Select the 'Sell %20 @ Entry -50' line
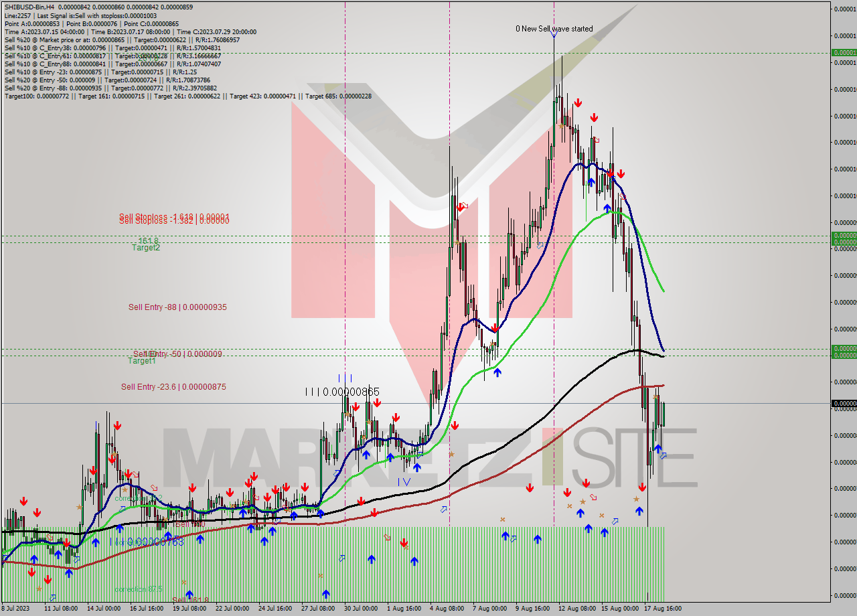Image resolution: width=857 pixels, height=616 pixels. (109, 80)
